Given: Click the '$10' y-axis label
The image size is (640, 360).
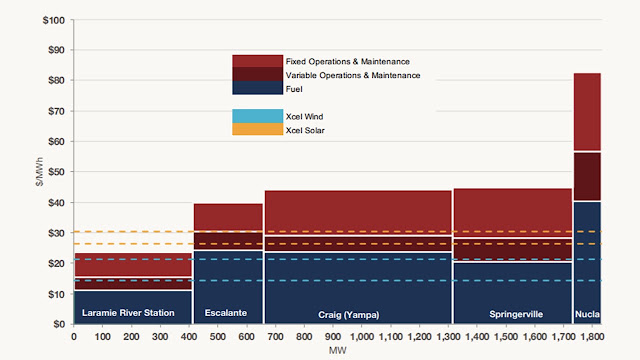Looking at the screenshot, I should pos(56,294).
